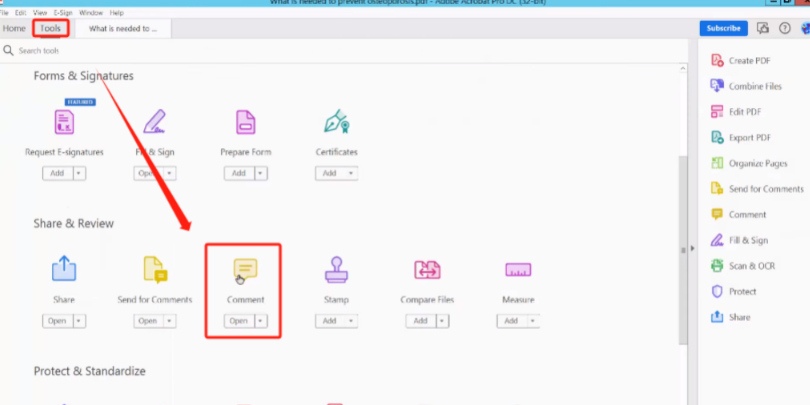Click Add under Certificates

(330, 174)
